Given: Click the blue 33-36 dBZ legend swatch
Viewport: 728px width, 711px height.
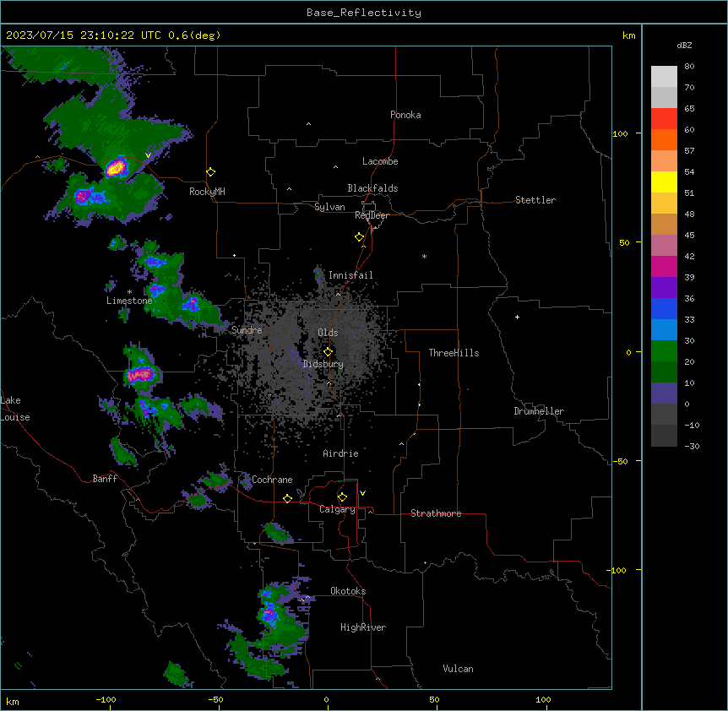Looking at the screenshot, I should (x=664, y=308).
